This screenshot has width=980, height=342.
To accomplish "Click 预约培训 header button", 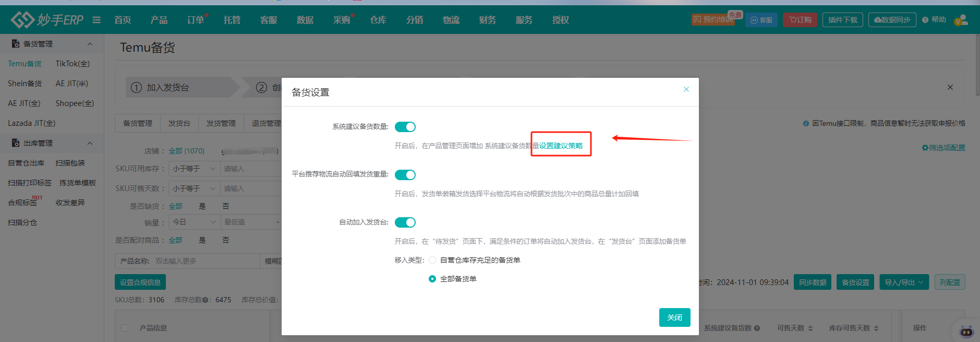I will tap(713, 20).
